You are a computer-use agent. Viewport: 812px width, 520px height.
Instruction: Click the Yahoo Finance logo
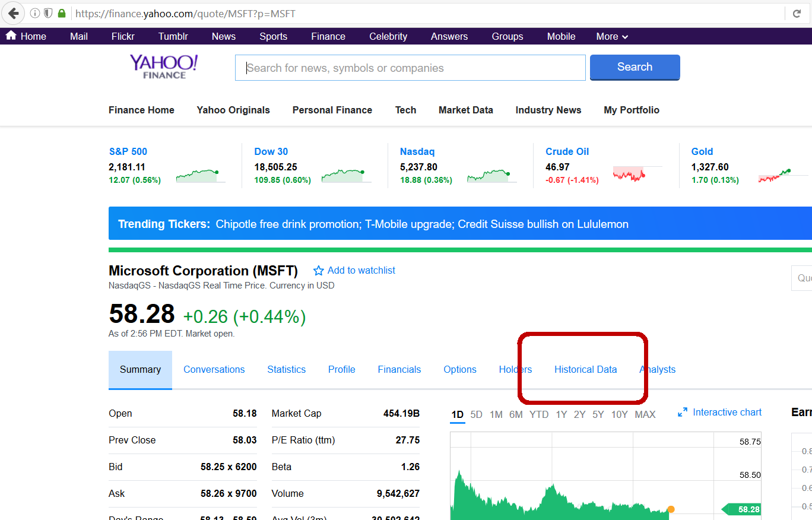click(x=163, y=66)
